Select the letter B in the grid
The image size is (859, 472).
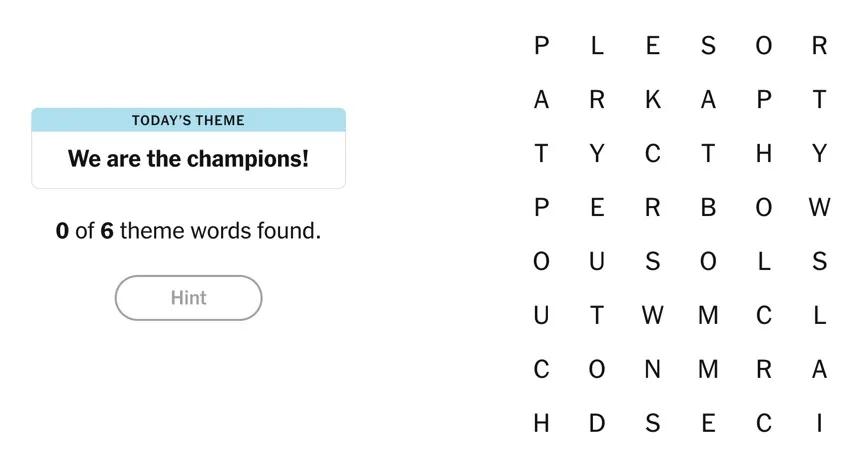(x=708, y=208)
